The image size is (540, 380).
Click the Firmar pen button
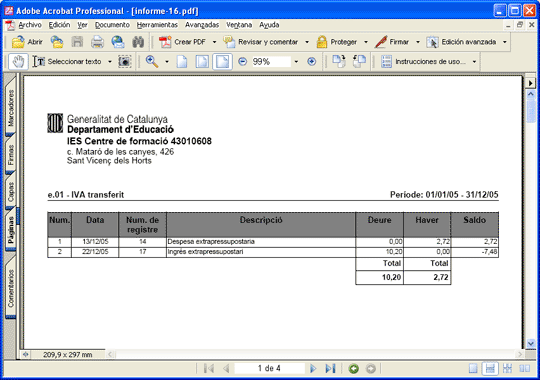(392, 42)
